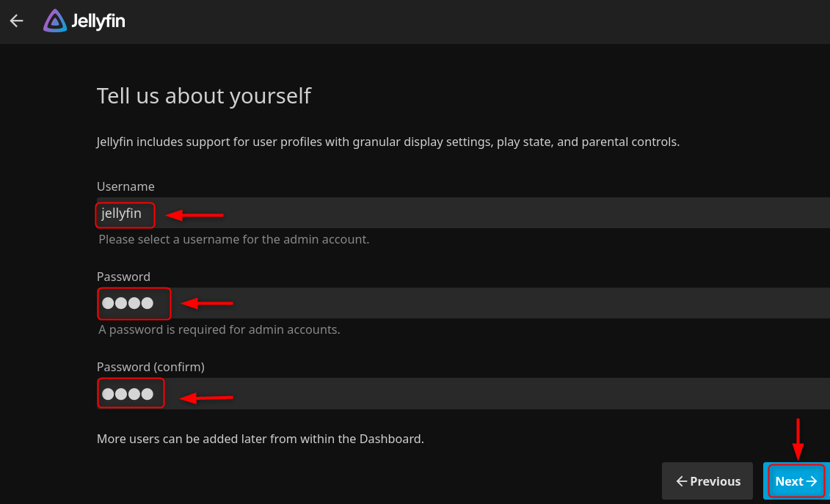
Task: Click the user profiles description paragraph
Action: [x=388, y=142]
